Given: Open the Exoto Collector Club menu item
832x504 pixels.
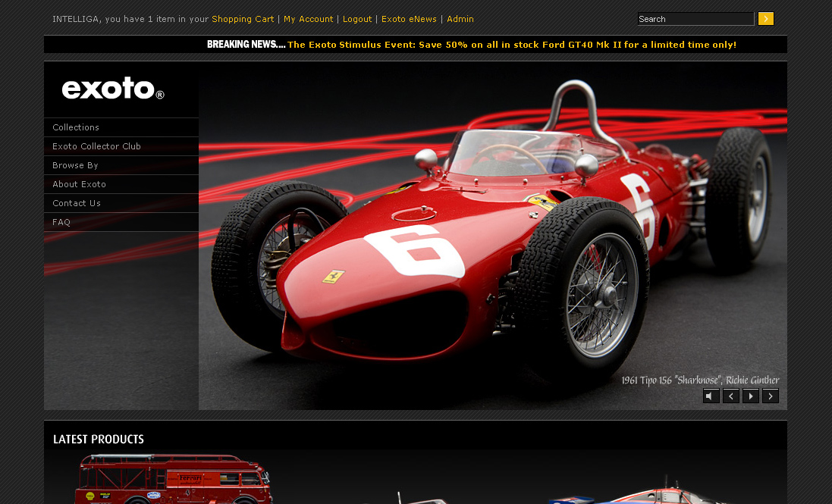Looking at the screenshot, I should 96,146.
